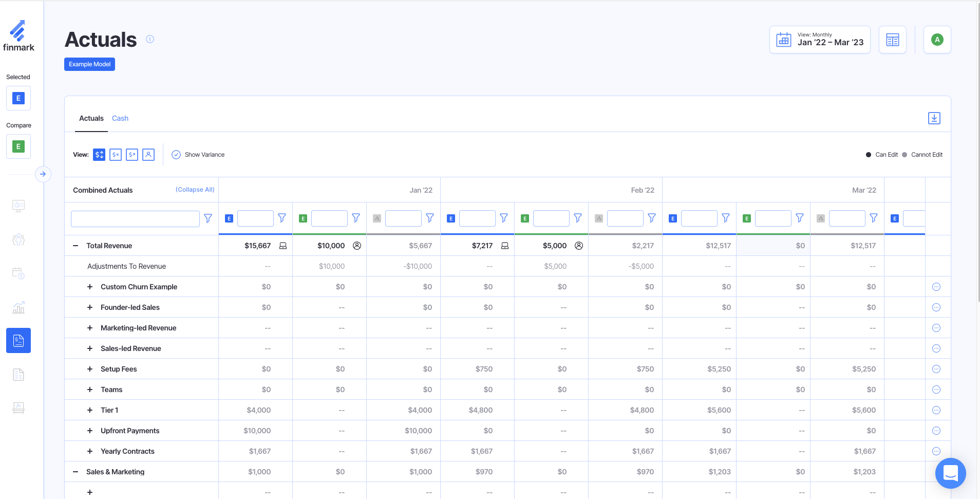Open options menu for Setup Fees row
Viewport: 980px width, 499px height.
point(936,369)
